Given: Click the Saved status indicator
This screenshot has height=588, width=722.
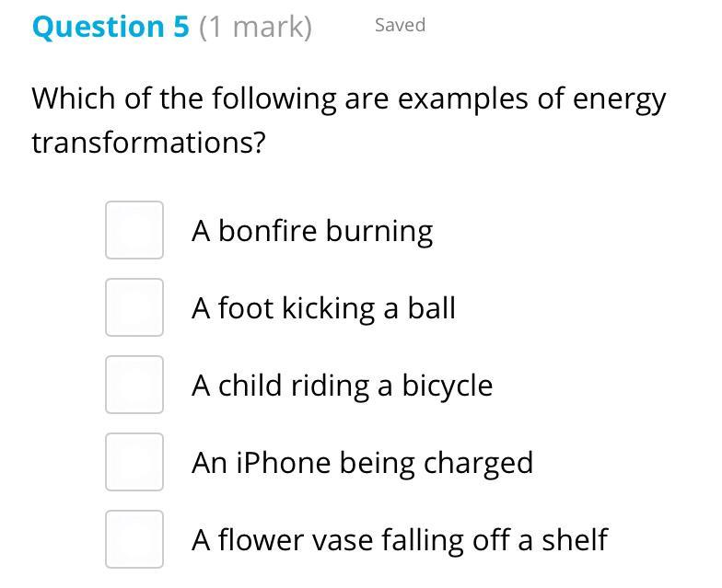Looking at the screenshot, I should click(x=400, y=26).
